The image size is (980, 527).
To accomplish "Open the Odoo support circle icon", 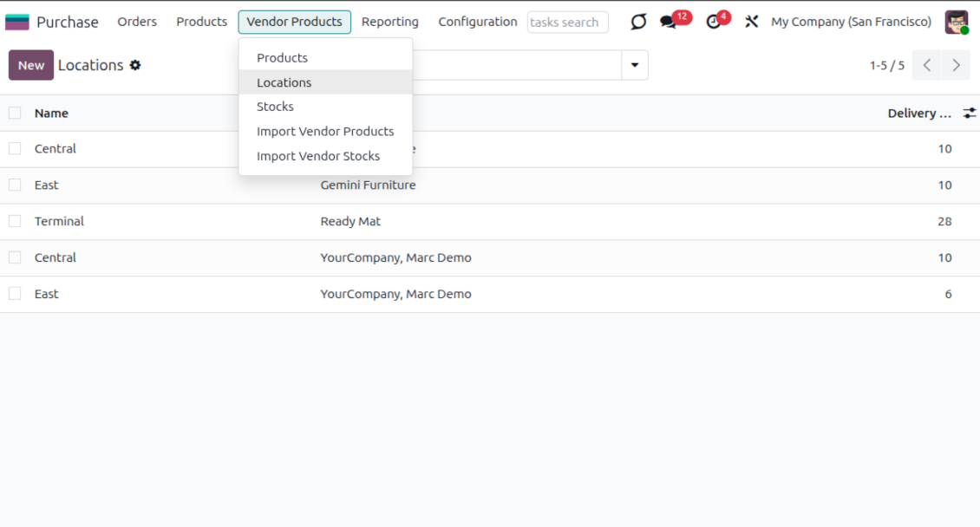I will 638,22.
